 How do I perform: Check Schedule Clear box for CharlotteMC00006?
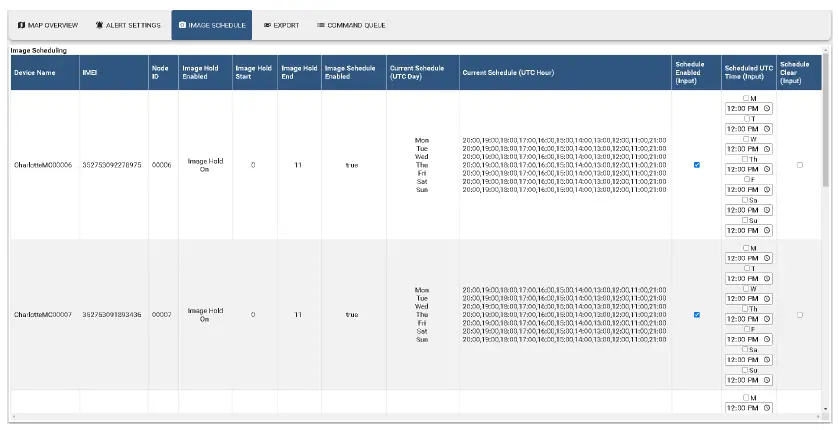pos(800,165)
